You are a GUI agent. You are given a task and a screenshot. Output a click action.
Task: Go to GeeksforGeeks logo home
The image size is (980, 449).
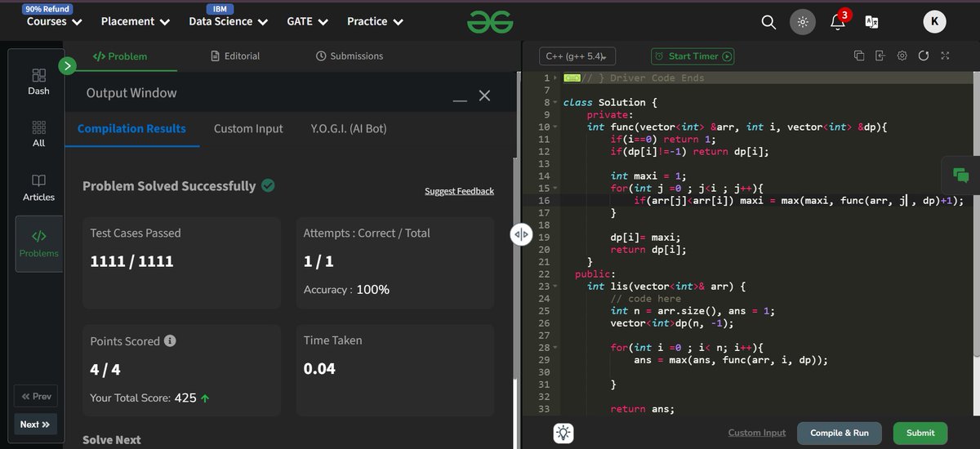tap(490, 22)
